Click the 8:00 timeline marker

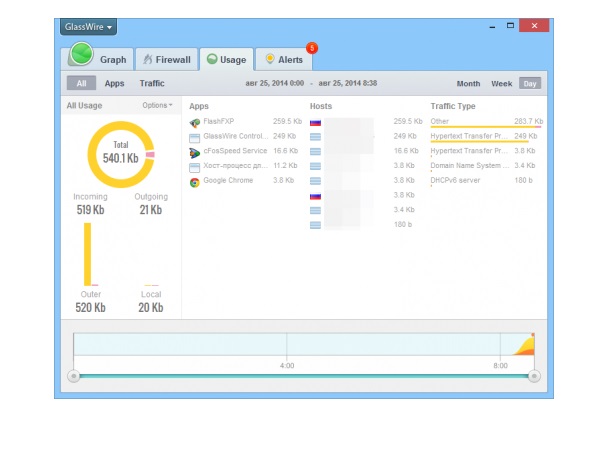[500, 366]
